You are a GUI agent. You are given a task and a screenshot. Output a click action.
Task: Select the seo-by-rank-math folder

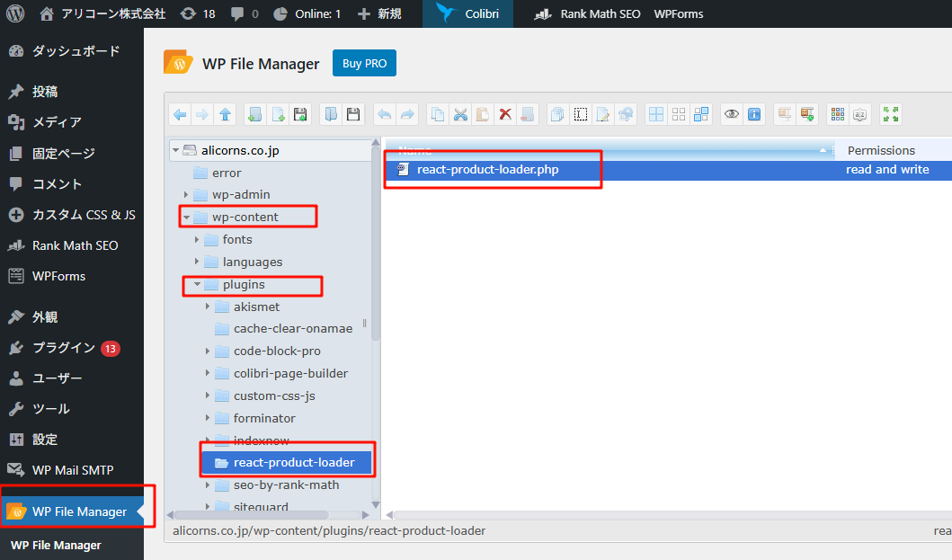click(x=286, y=485)
